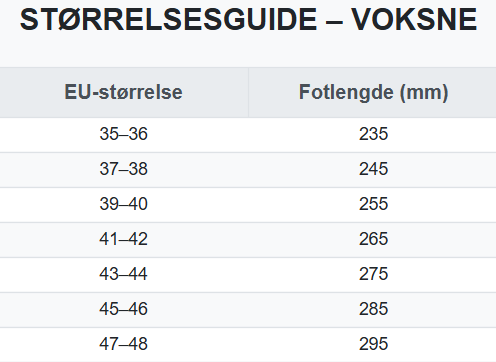
Task: Choose the 47–48 size cell
Action: (124, 344)
